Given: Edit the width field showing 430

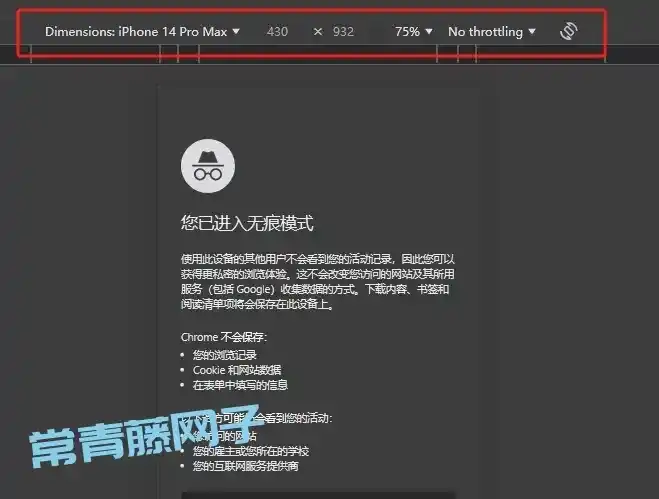Looking at the screenshot, I should 277,32.
